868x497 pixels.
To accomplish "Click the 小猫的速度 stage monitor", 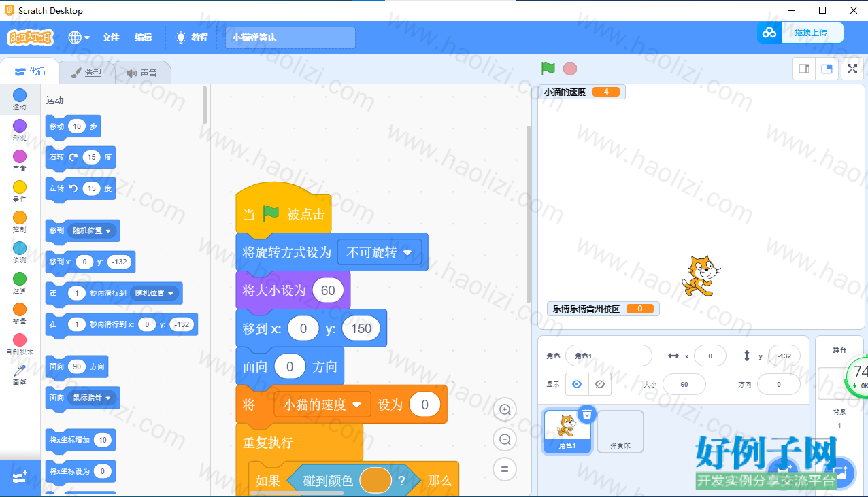I will (582, 92).
